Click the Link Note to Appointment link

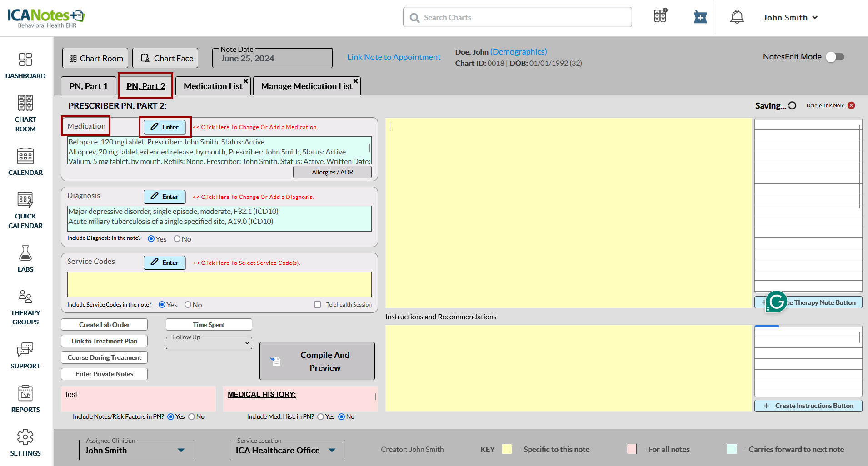394,57
